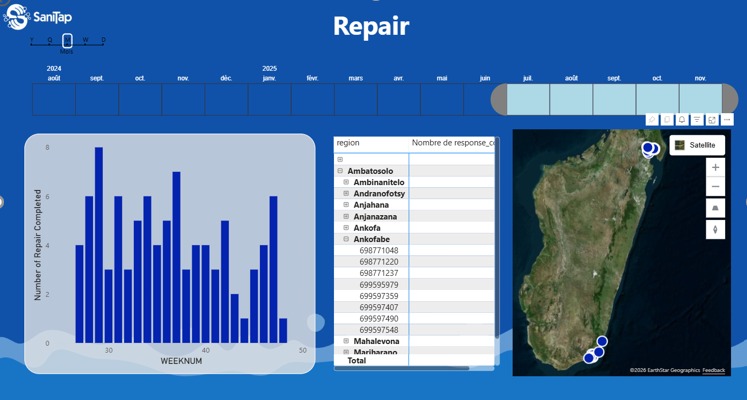This screenshot has height=400, width=747.
Task: Click the bell alert icon above map
Action: [x=682, y=119]
